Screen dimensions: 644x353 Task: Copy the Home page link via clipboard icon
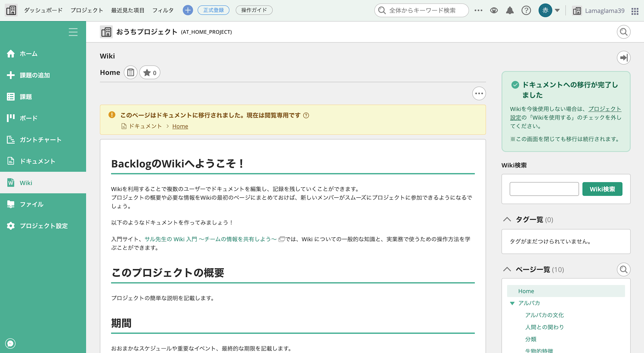pyautogui.click(x=130, y=72)
